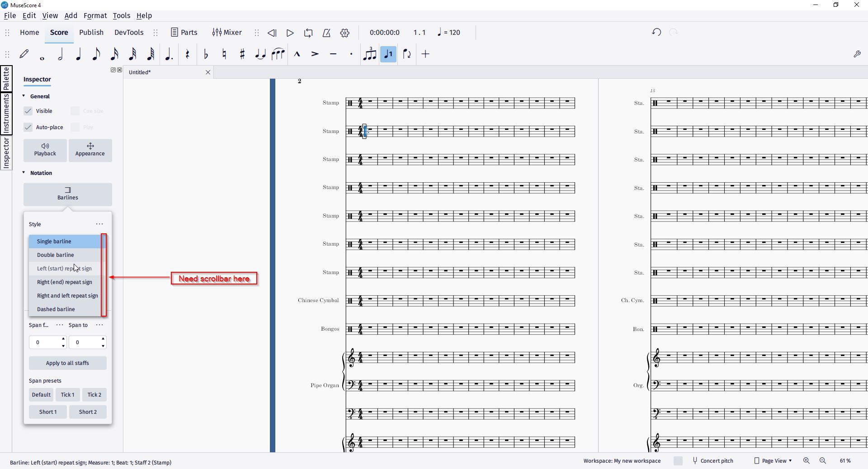The width and height of the screenshot is (868, 469).
Task: Open Appearance settings in the Inspector
Action: pos(90,150)
